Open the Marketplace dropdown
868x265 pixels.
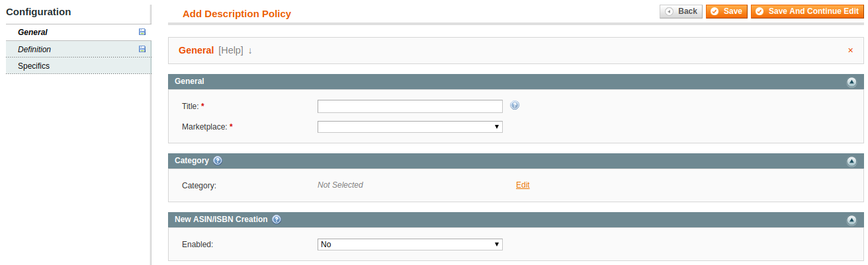pos(410,127)
